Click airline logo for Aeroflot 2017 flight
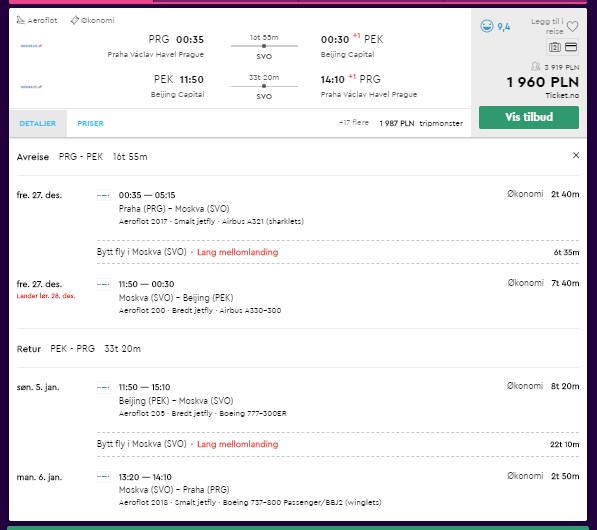Image resolution: width=597 pixels, height=530 pixels. point(104,196)
